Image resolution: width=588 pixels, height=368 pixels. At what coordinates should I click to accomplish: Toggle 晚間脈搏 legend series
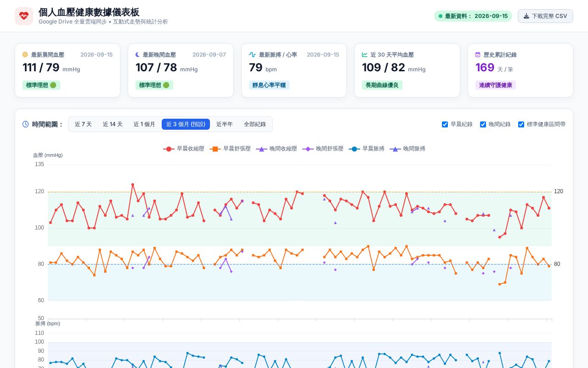407,149
